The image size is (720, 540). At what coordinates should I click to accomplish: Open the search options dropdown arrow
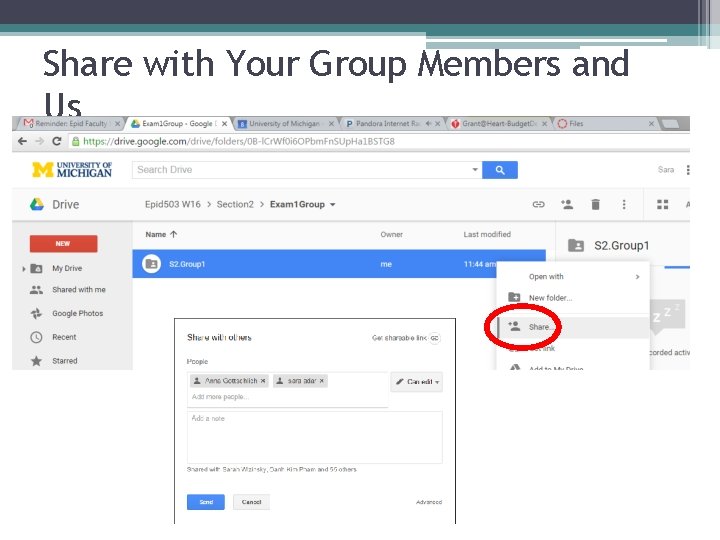coord(475,169)
